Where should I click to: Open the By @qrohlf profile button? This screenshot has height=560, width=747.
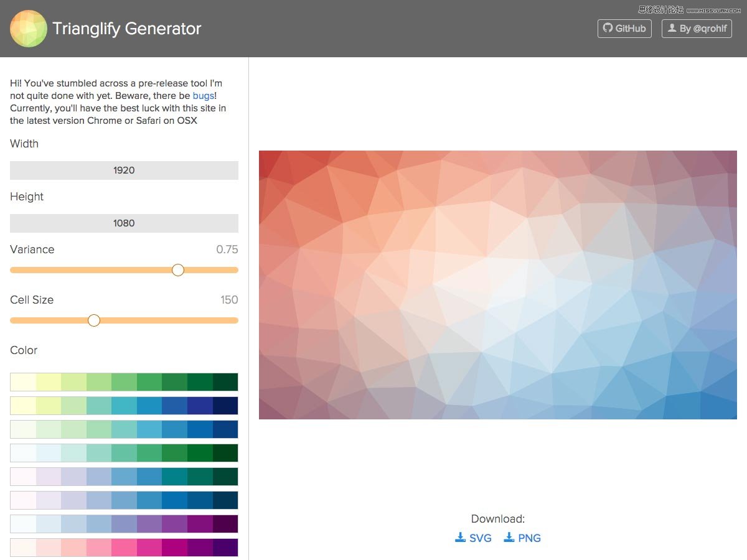click(x=697, y=29)
